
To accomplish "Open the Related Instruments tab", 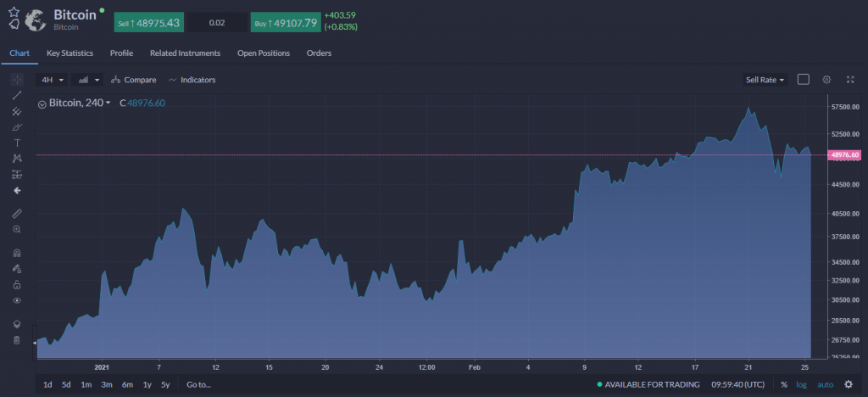I will (185, 53).
